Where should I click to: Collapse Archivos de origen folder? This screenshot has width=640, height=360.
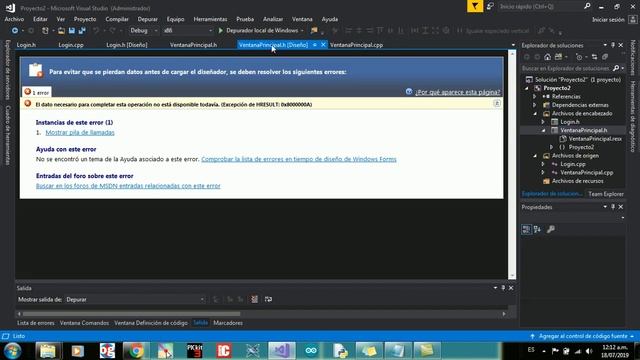click(535, 156)
